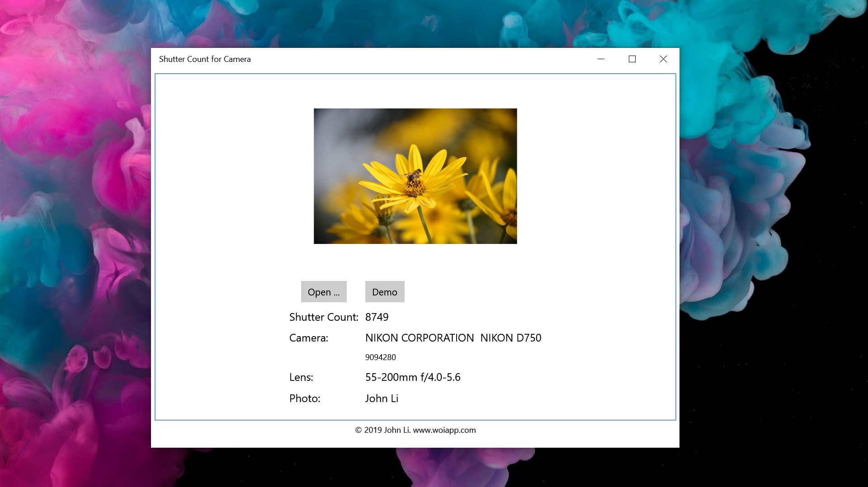The height and width of the screenshot is (487, 868).
Task: Click the Lens specification 55-200mm f/4.0-5.6
Action: [x=413, y=377]
